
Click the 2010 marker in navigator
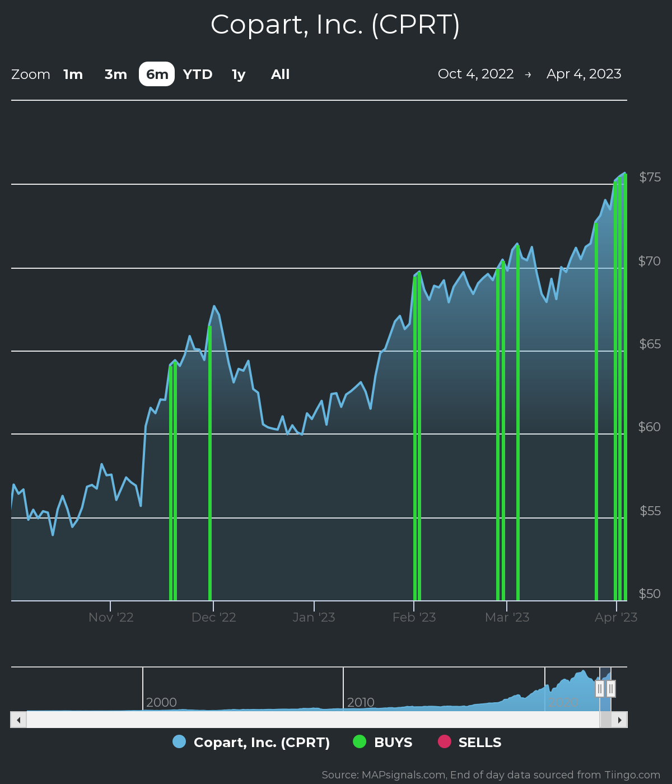coord(361,702)
